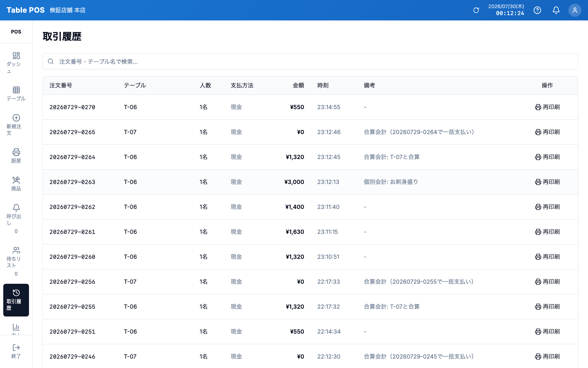Screen dimensions: 588x368
Task: Click 再印刷 for order 20260729-0251
Action: [547, 332]
